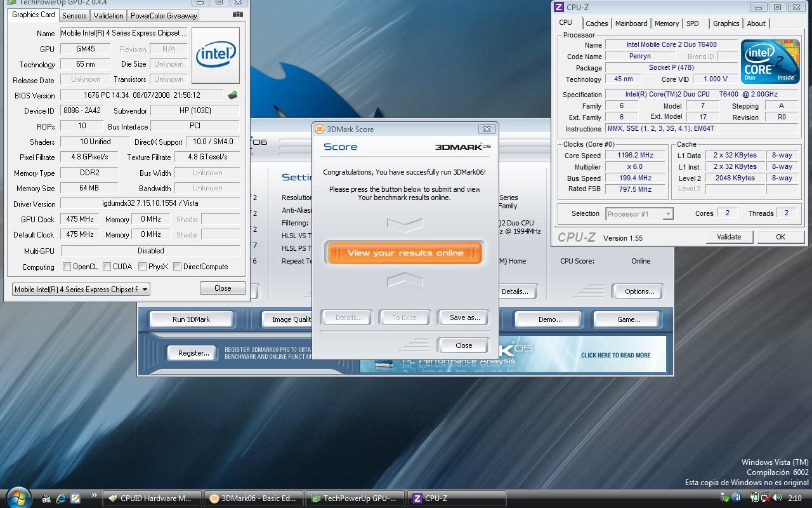Click the battery power tray icon
This screenshot has height=508, width=812.
pos(755,498)
